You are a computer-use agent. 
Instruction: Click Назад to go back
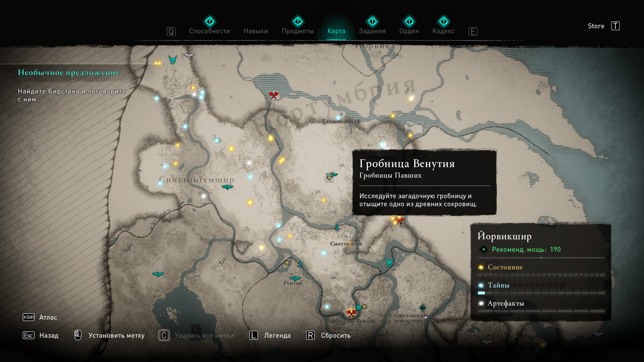pyautogui.click(x=49, y=335)
